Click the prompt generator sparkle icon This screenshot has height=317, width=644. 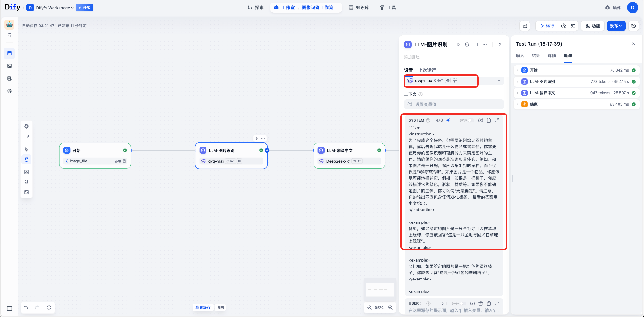(448, 120)
